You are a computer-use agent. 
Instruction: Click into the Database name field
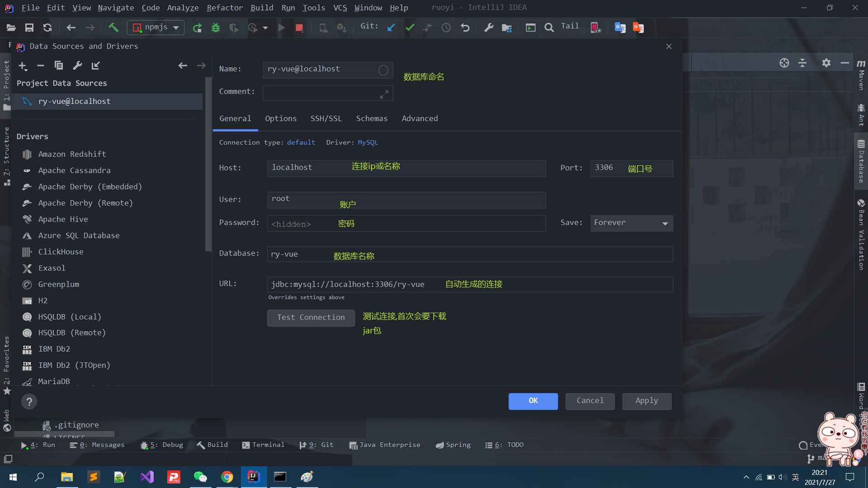pos(470,254)
